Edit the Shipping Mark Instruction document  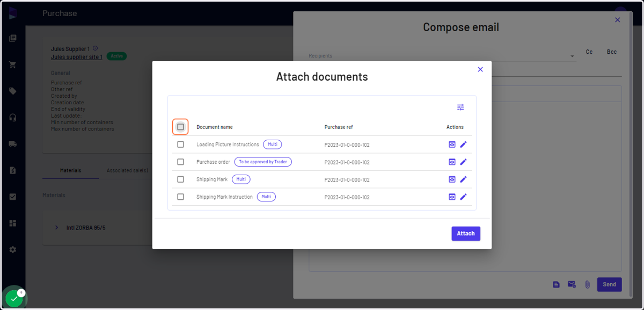pos(464,197)
